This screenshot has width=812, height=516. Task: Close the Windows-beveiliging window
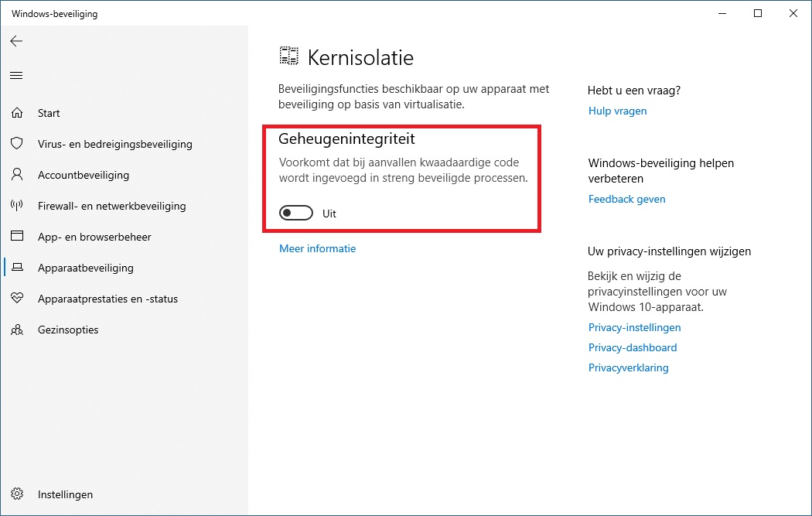[793, 13]
